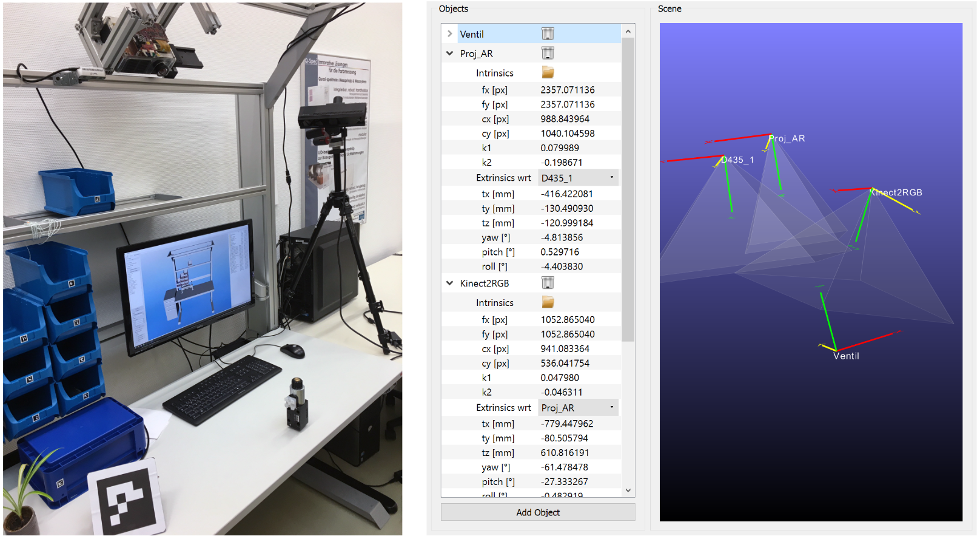980x539 pixels.
Task: Delete the Ventil object with its trash icon
Action: (x=548, y=34)
